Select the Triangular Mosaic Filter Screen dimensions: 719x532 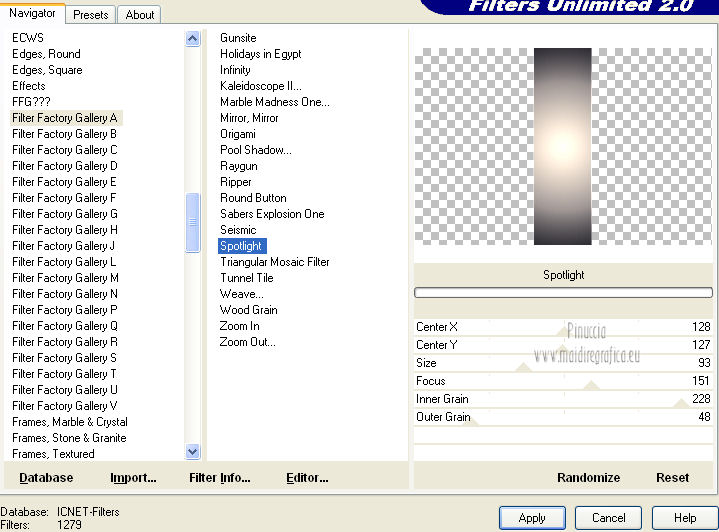click(x=275, y=262)
